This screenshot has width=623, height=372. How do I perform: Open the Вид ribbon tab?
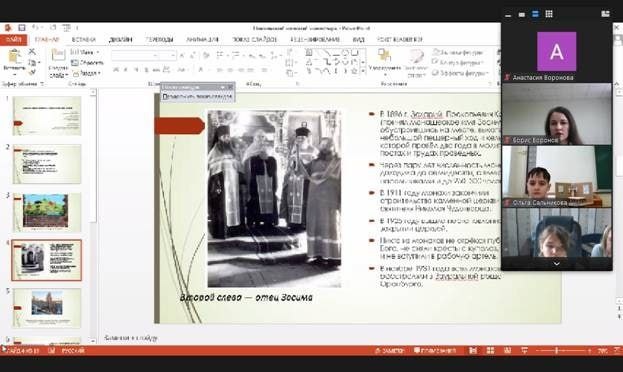tap(358, 40)
